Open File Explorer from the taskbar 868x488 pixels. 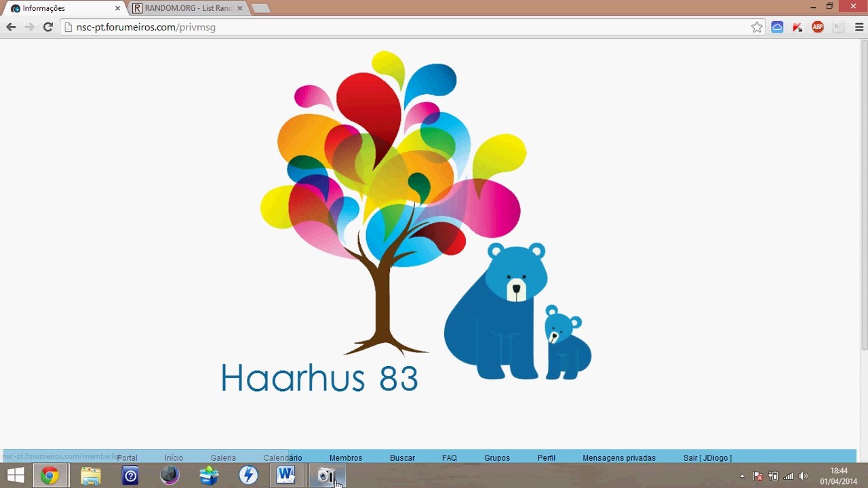(91, 476)
